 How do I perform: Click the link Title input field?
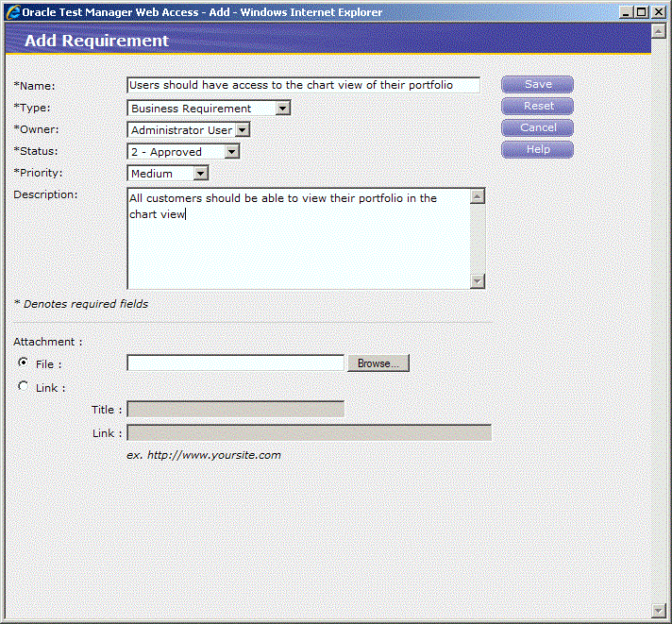pos(236,410)
